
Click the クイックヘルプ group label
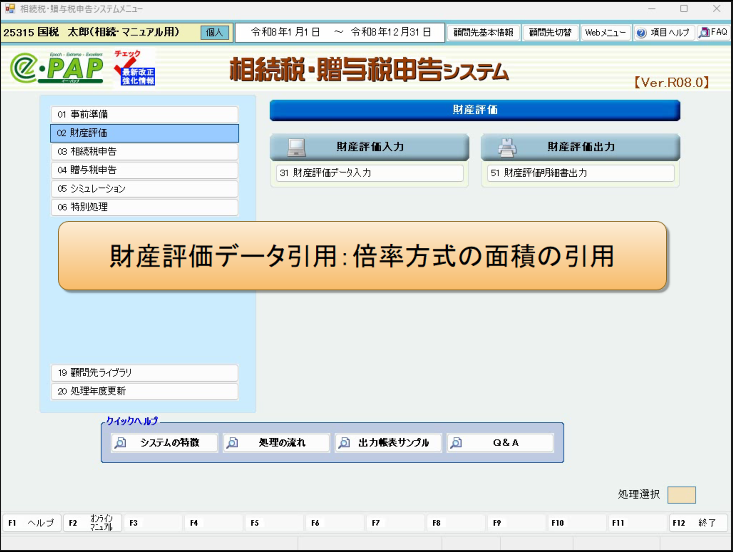pyautogui.click(x=132, y=421)
